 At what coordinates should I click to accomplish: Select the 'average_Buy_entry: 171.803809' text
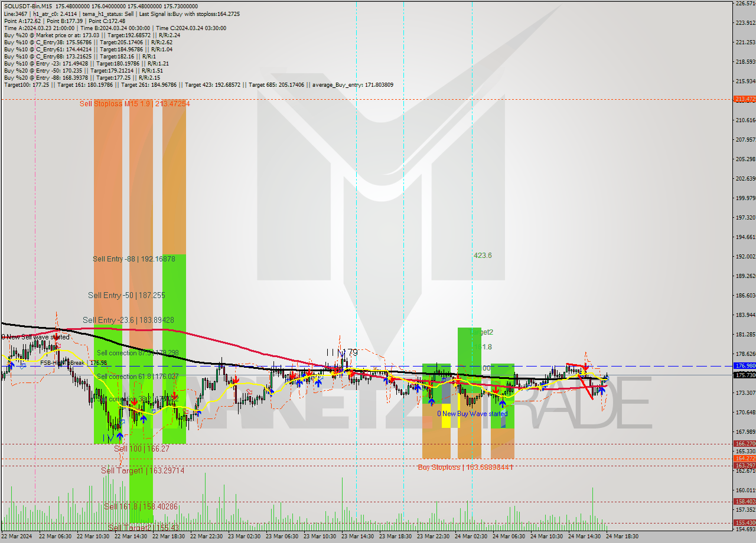353,85
